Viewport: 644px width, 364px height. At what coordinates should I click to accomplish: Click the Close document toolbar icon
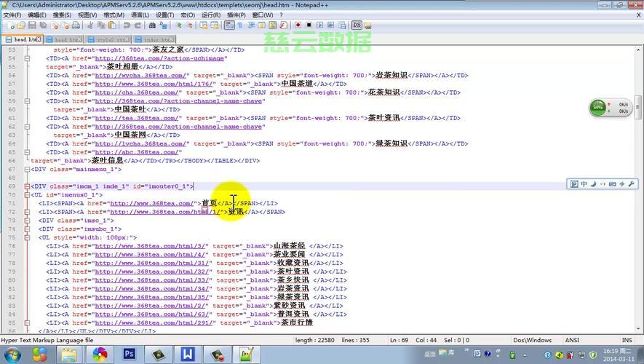click(x=55, y=25)
